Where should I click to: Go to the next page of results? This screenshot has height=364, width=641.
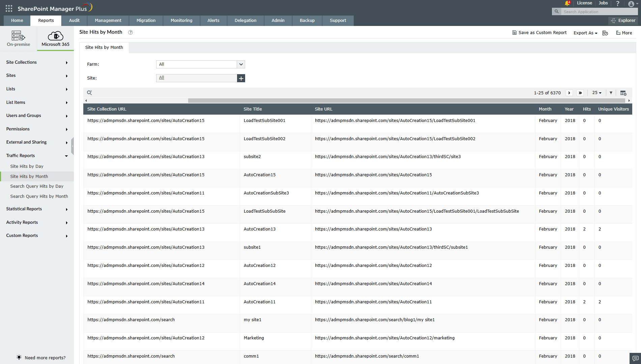tap(569, 93)
